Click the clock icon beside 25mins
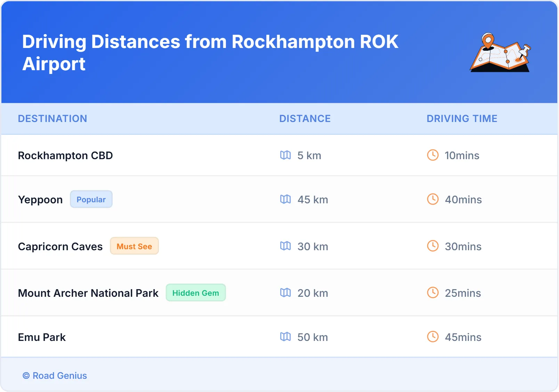The height and width of the screenshot is (392, 559). click(x=433, y=293)
